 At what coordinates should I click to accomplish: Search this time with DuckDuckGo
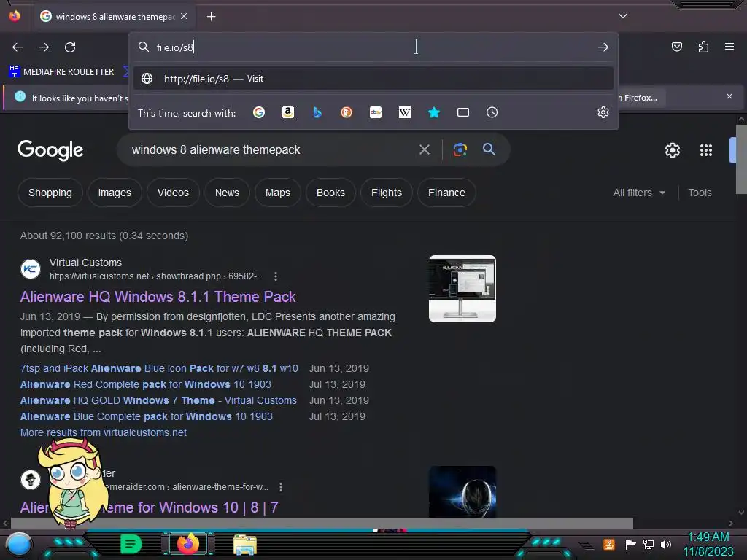tap(347, 112)
